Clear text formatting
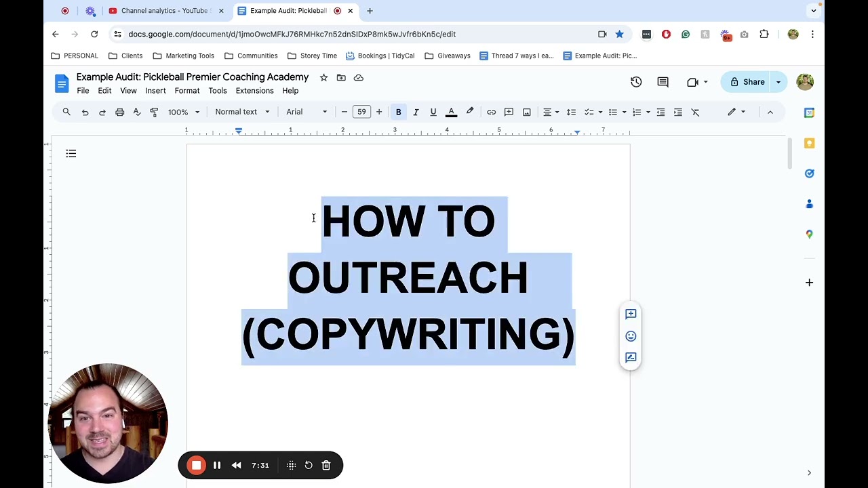This screenshot has width=868, height=488. pos(695,112)
